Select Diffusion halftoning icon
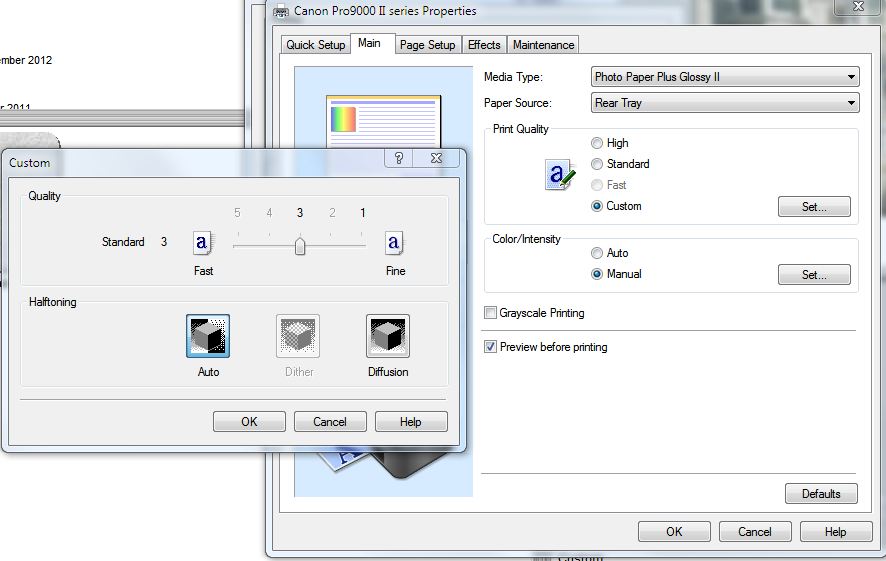Screen dimensions: 886x561 pyautogui.click(x=388, y=336)
